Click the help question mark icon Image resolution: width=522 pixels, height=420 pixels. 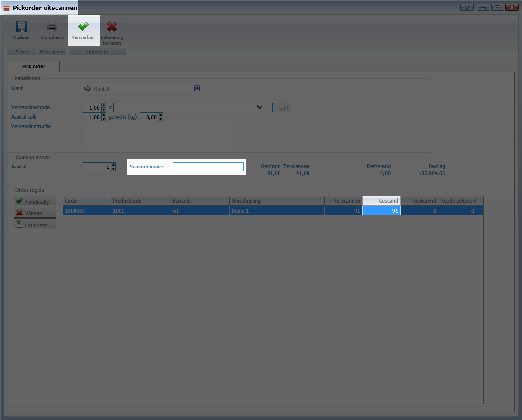click(467, 8)
